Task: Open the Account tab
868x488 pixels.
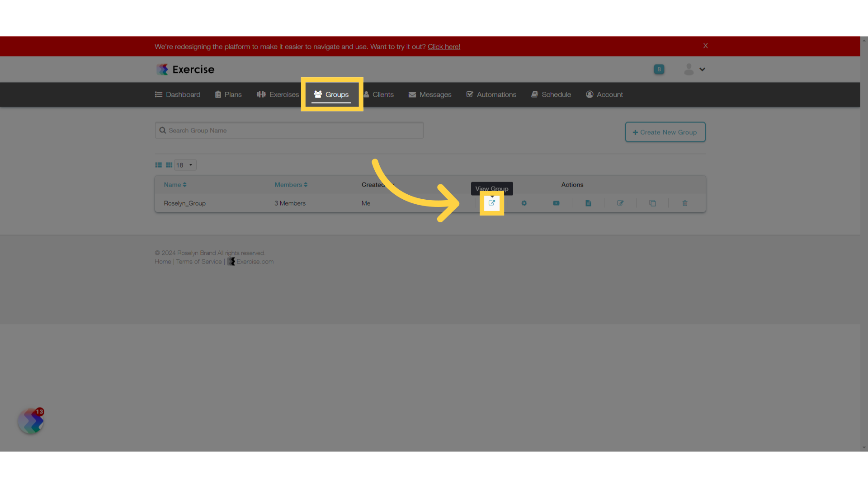Action: (x=604, y=94)
